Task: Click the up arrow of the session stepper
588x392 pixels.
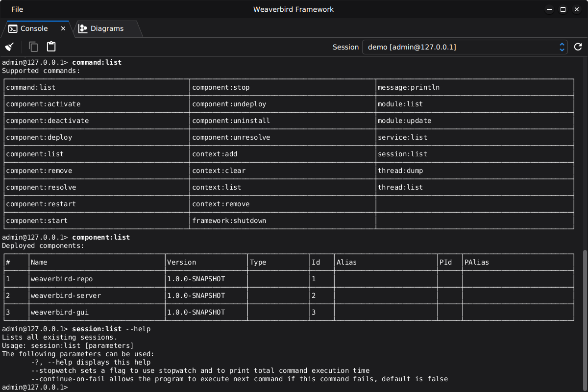Action: pos(562,45)
